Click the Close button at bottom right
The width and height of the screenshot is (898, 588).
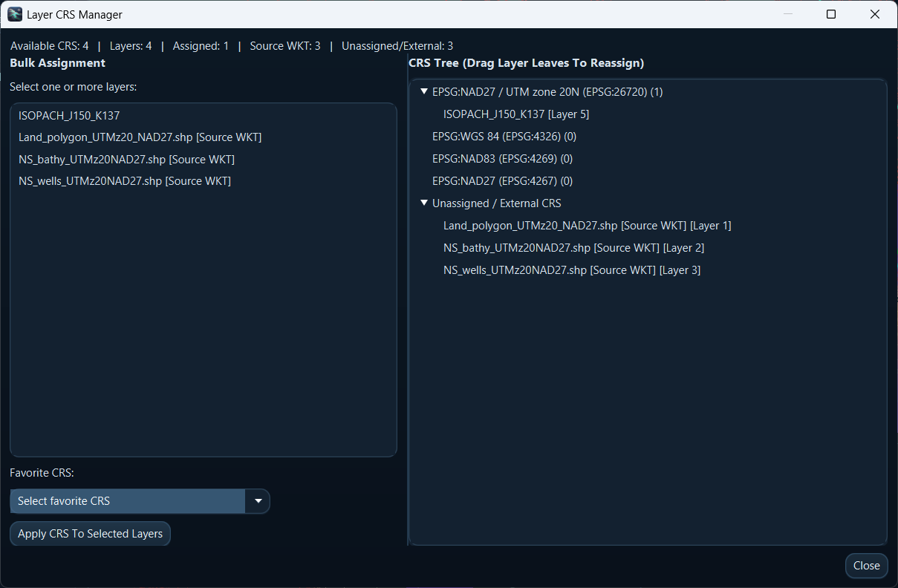pyautogui.click(x=866, y=566)
